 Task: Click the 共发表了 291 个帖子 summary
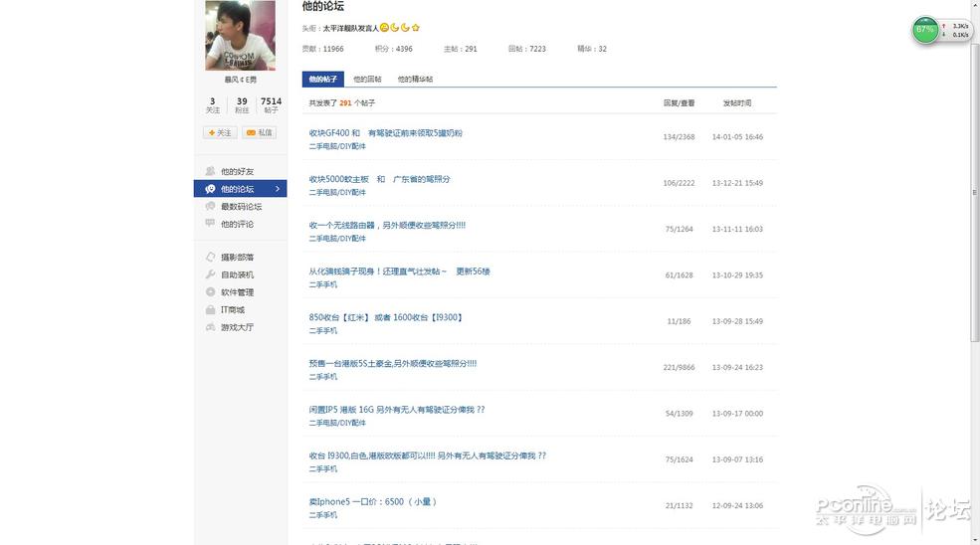point(342,103)
